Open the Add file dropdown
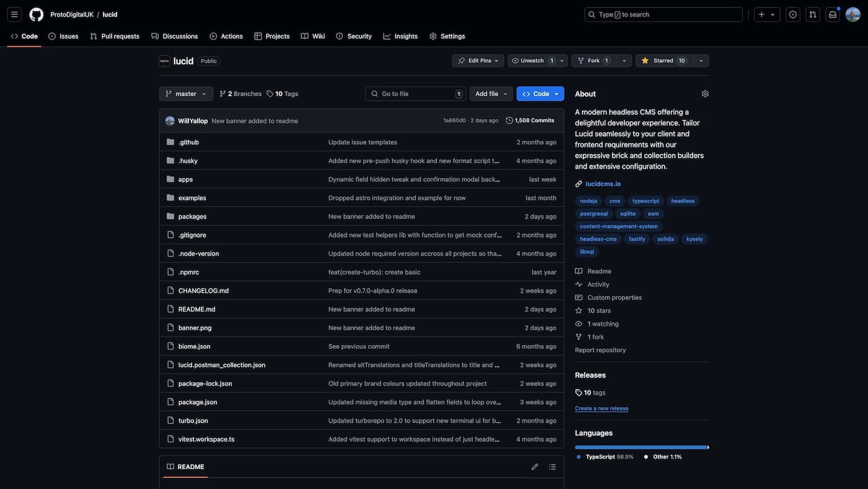Image resolution: width=868 pixels, height=489 pixels. (491, 94)
